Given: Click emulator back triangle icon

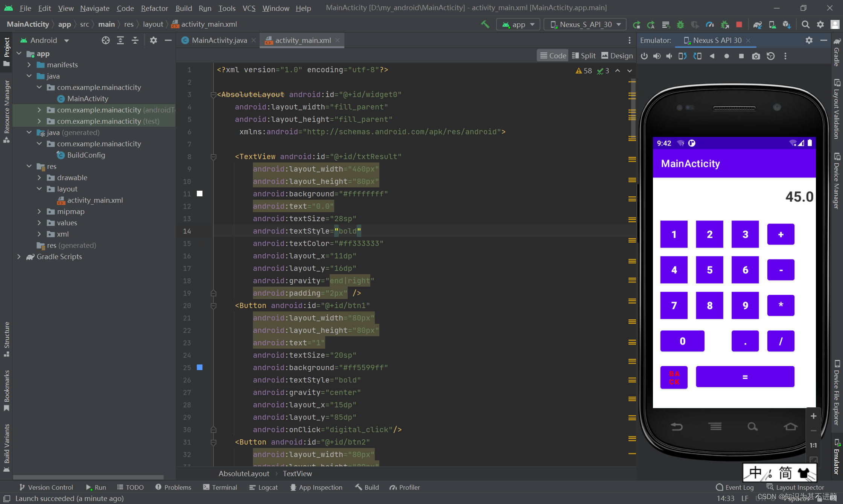Looking at the screenshot, I should (712, 56).
